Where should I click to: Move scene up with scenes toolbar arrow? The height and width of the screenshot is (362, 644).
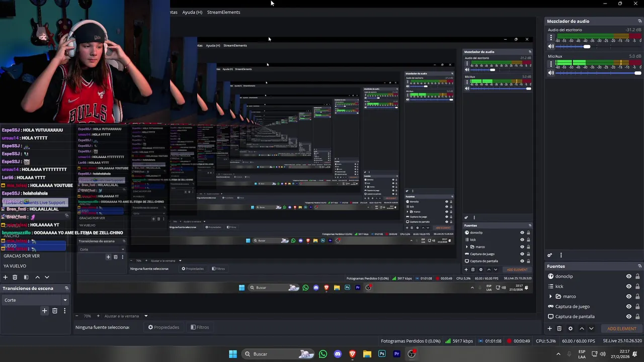click(37, 277)
